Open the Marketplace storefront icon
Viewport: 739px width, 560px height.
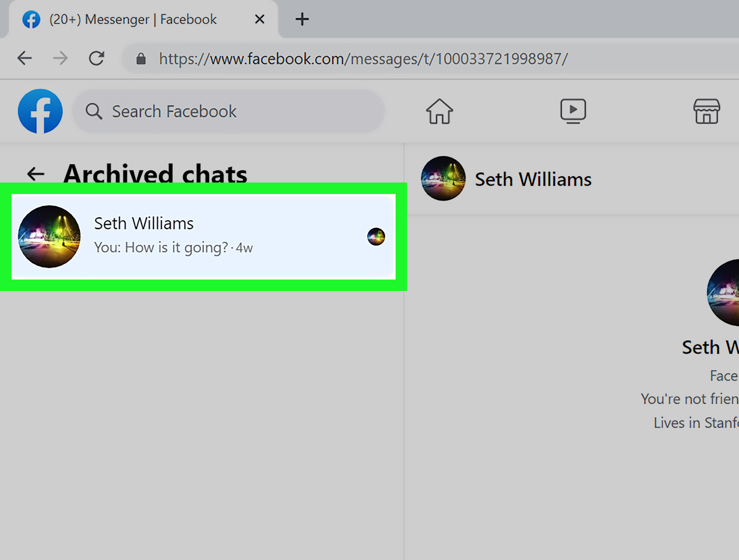tap(707, 111)
